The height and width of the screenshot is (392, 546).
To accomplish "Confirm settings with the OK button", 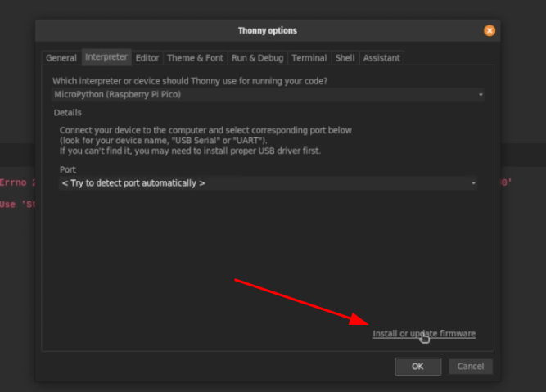I will click(x=417, y=367).
